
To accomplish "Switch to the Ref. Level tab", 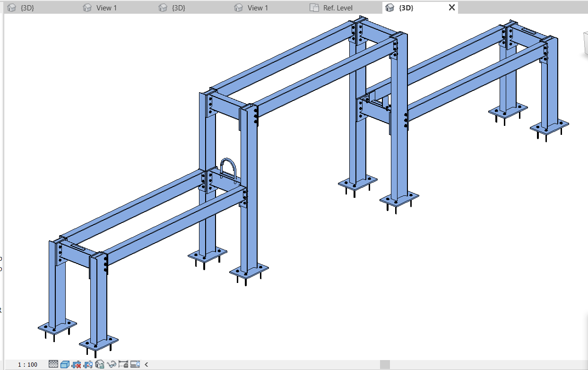I will click(337, 8).
